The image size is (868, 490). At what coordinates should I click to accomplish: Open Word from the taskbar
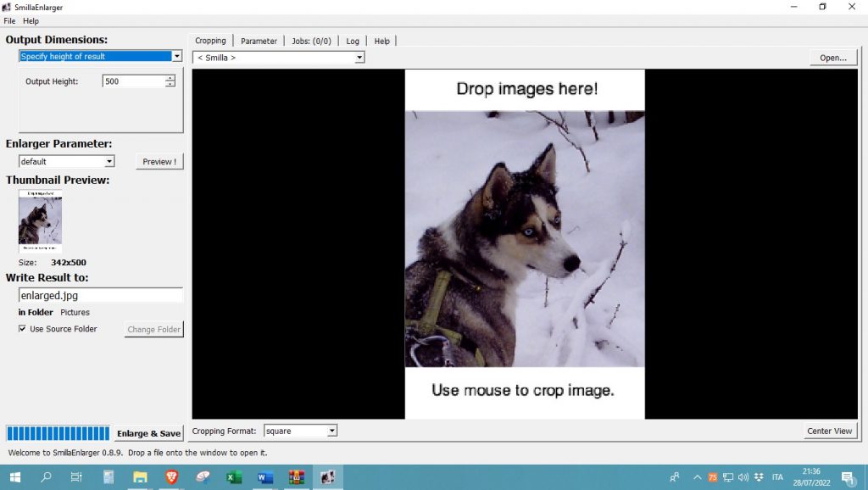tap(265, 477)
